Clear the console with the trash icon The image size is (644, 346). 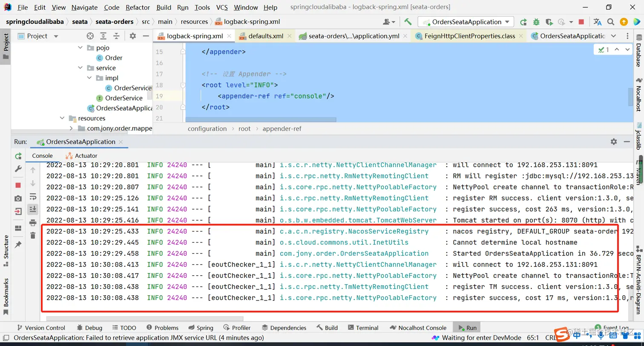coord(33,235)
